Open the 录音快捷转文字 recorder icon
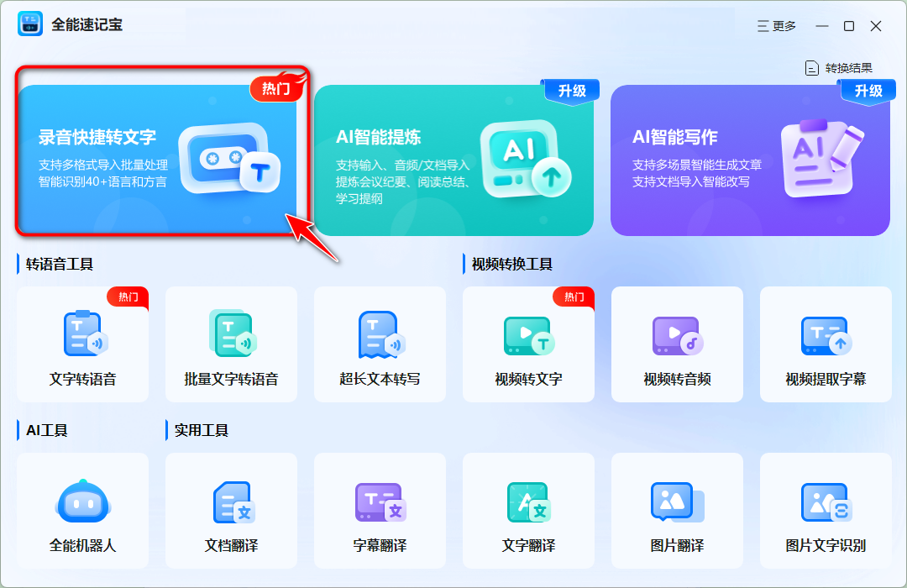Screen dimensions: 907x588 pos(229,157)
